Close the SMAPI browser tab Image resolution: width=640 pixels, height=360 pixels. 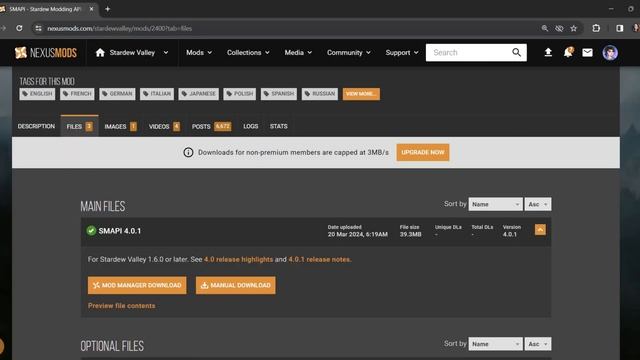click(91, 9)
